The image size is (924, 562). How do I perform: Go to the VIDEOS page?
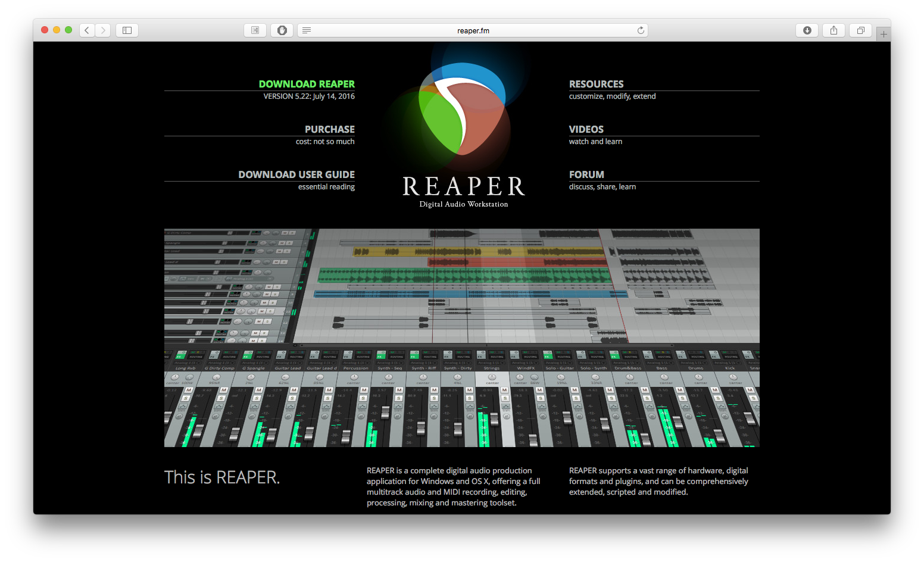tap(586, 129)
